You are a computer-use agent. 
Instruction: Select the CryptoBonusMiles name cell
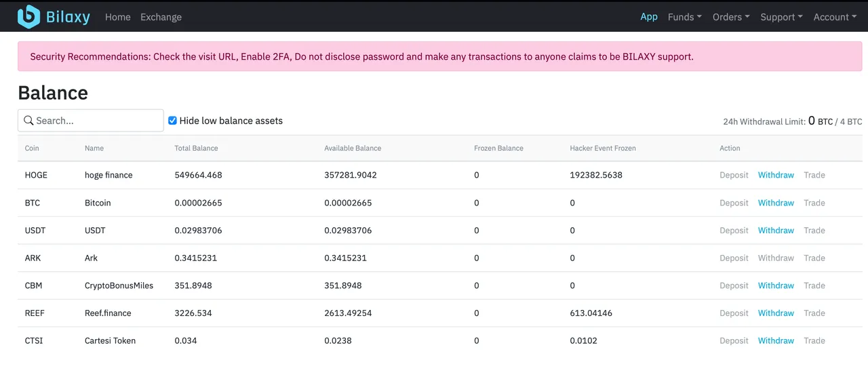pyautogui.click(x=119, y=285)
